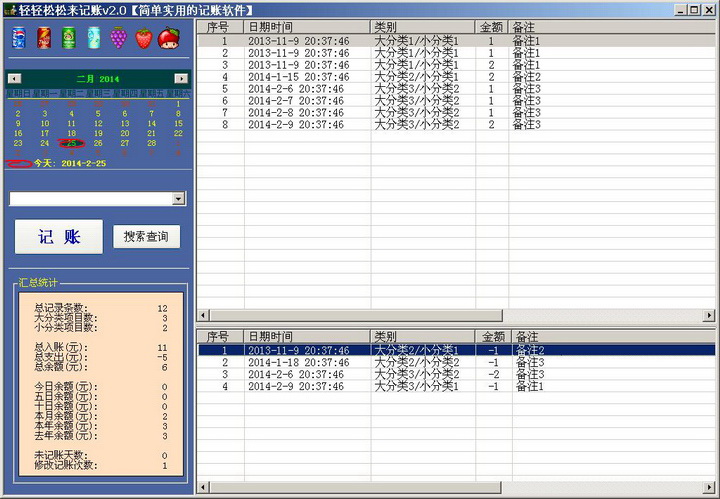Click 大分类2/小分类2 in lower table

click(x=416, y=363)
